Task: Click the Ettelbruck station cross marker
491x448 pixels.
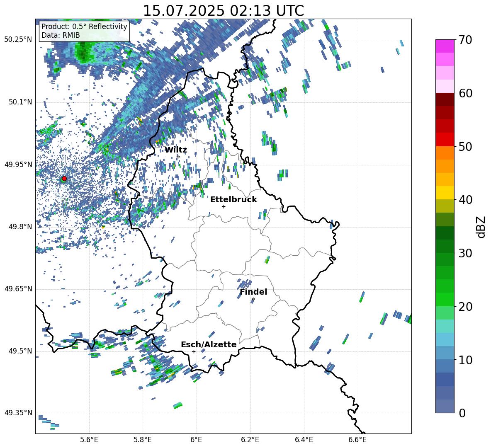Action: (x=224, y=206)
